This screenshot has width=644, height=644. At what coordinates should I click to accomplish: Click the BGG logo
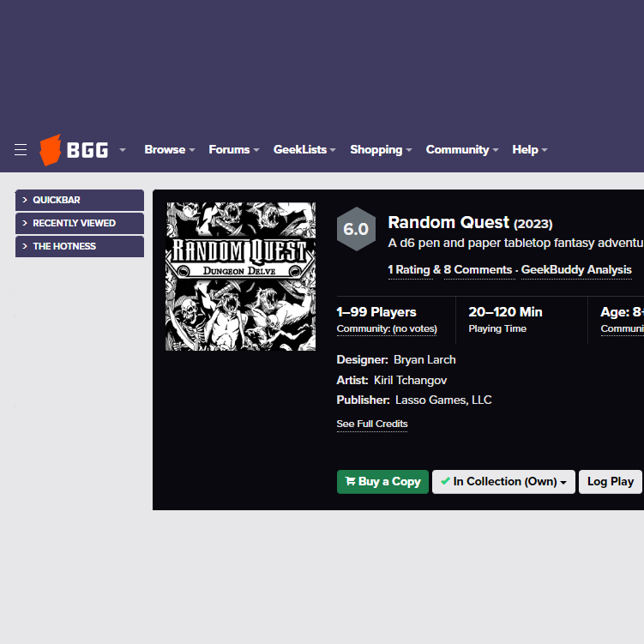coord(74,150)
